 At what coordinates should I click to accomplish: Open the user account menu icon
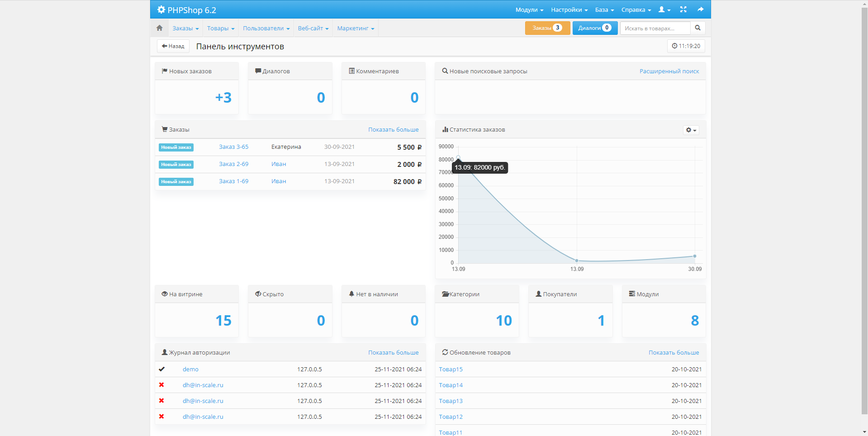664,9
